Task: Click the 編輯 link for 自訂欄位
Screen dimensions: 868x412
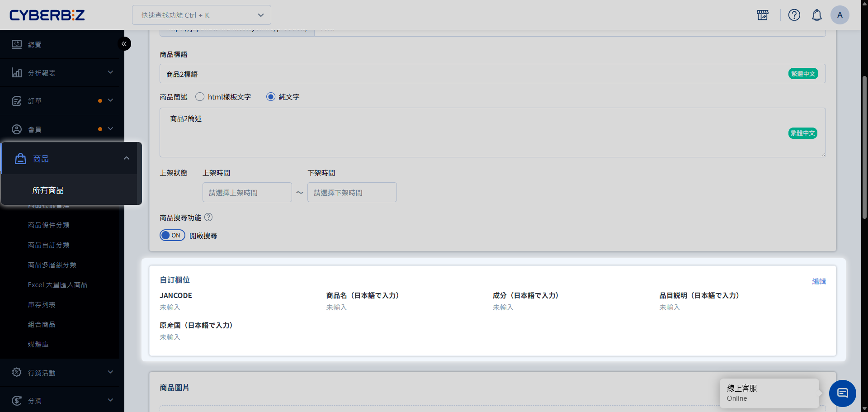Action: click(819, 281)
